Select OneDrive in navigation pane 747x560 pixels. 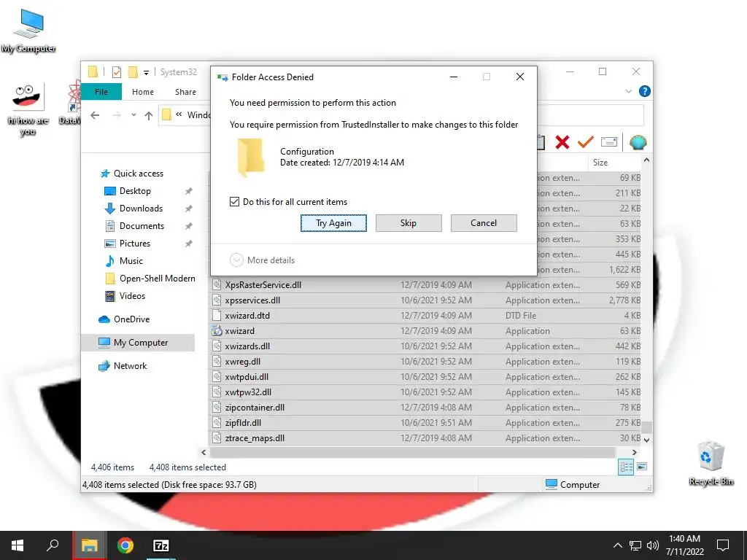(x=131, y=319)
